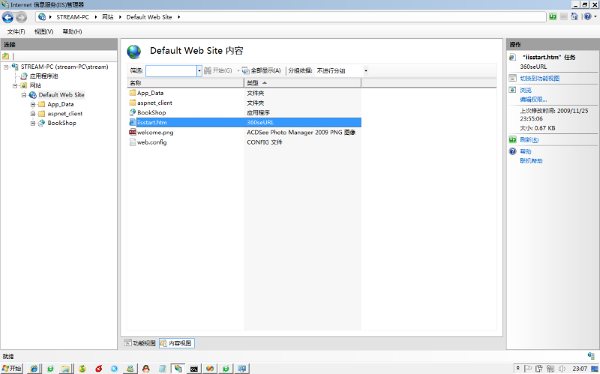Image resolution: width=600 pixels, height=374 pixels.
Task: Click the web.config file icon
Action: coord(132,142)
